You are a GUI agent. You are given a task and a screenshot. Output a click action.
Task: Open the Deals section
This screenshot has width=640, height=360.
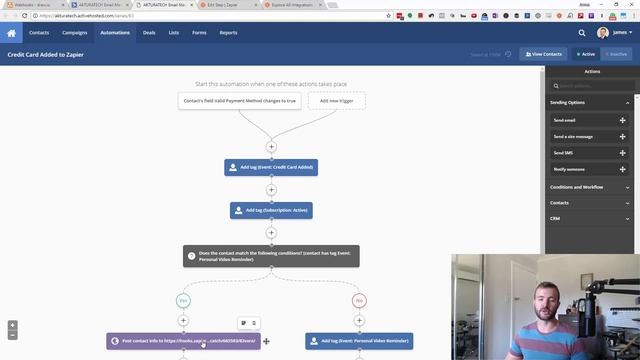pyautogui.click(x=149, y=33)
